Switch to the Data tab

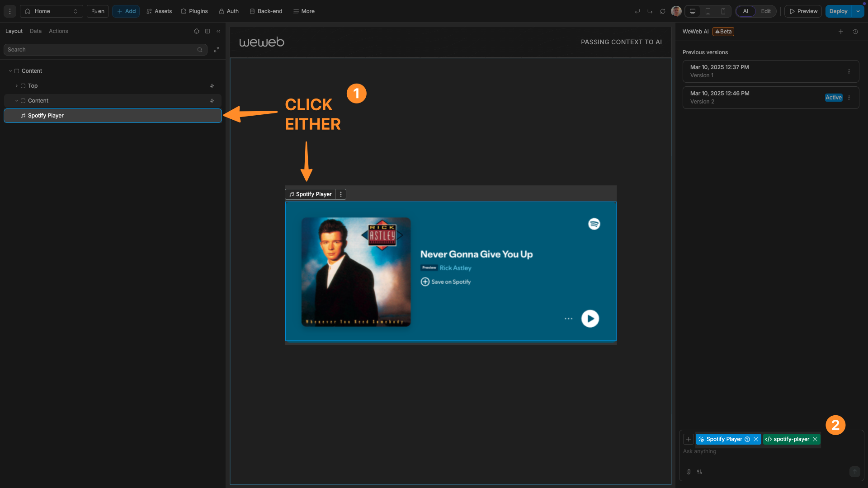[35, 31]
